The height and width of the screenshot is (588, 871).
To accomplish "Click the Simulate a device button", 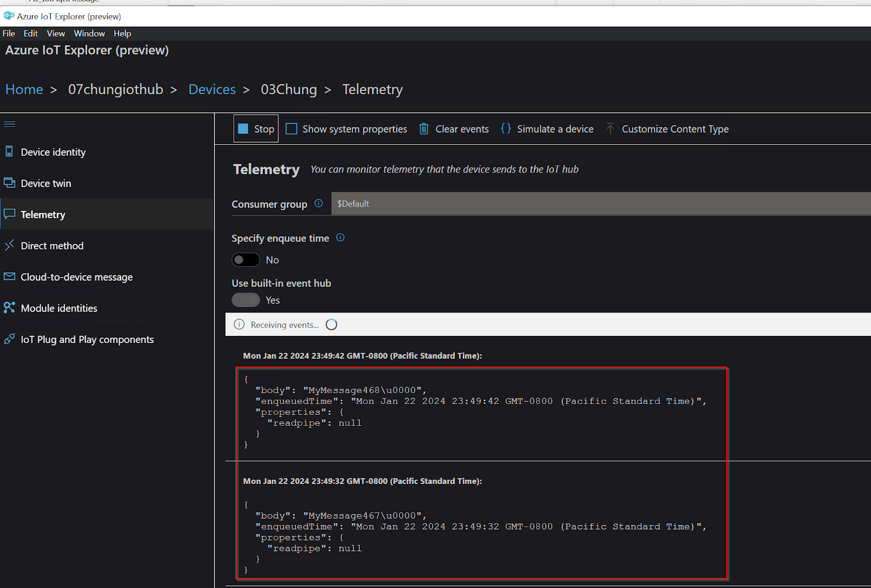I will pos(547,128).
